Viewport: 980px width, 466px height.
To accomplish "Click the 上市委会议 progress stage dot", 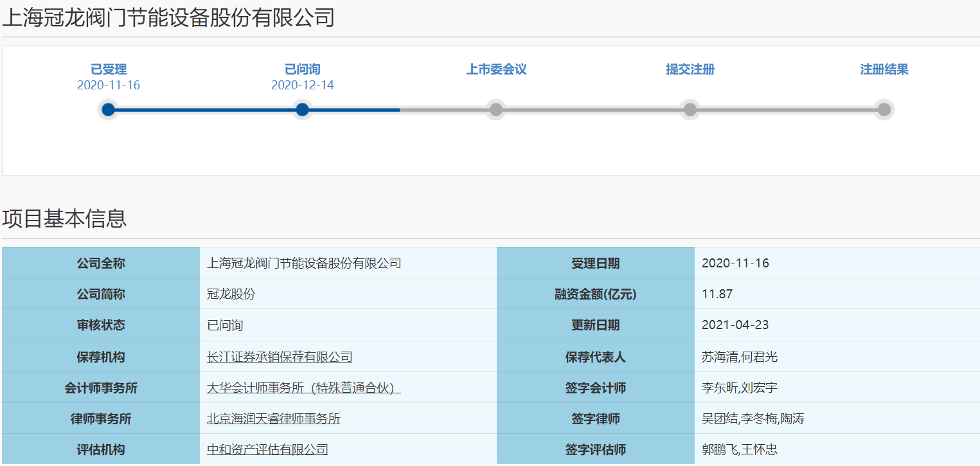I will tap(496, 110).
